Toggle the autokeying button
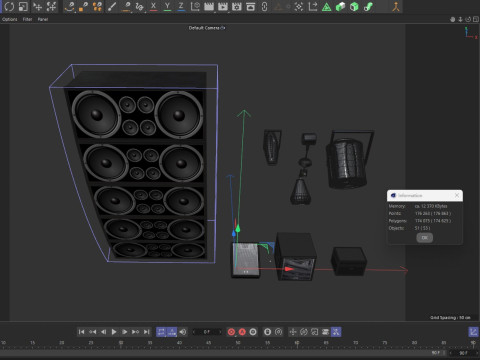480x360 pixels. (242, 332)
